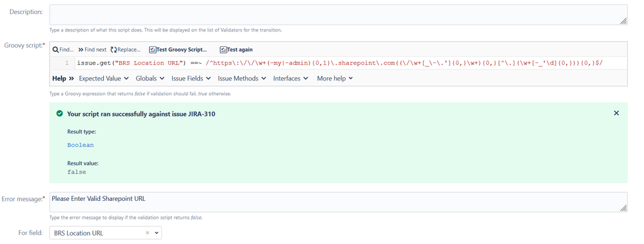Click the Test again checklist icon
Screen dimensions: 644x244
click(223, 50)
